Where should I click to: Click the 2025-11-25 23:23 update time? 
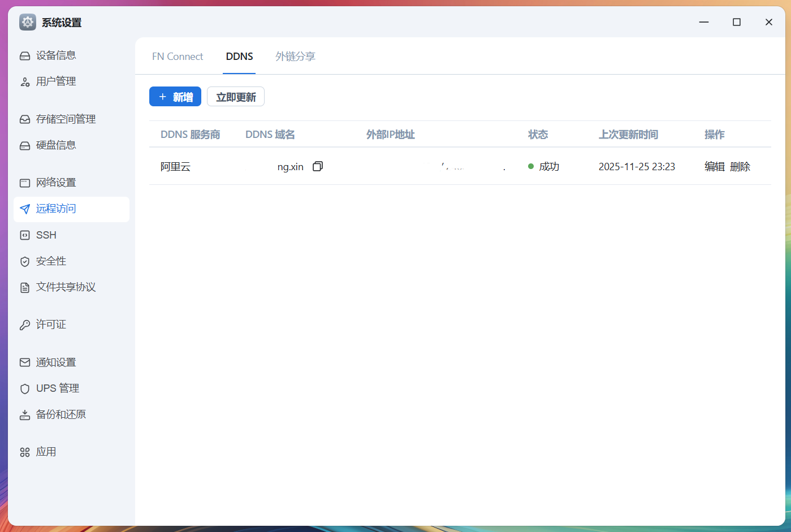point(637,166)
